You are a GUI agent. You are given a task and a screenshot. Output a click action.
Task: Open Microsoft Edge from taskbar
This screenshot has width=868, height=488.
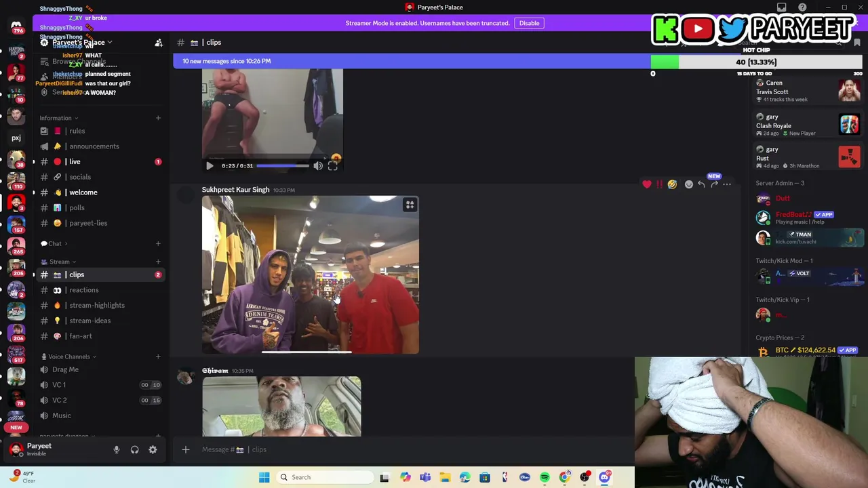(465, 477)
